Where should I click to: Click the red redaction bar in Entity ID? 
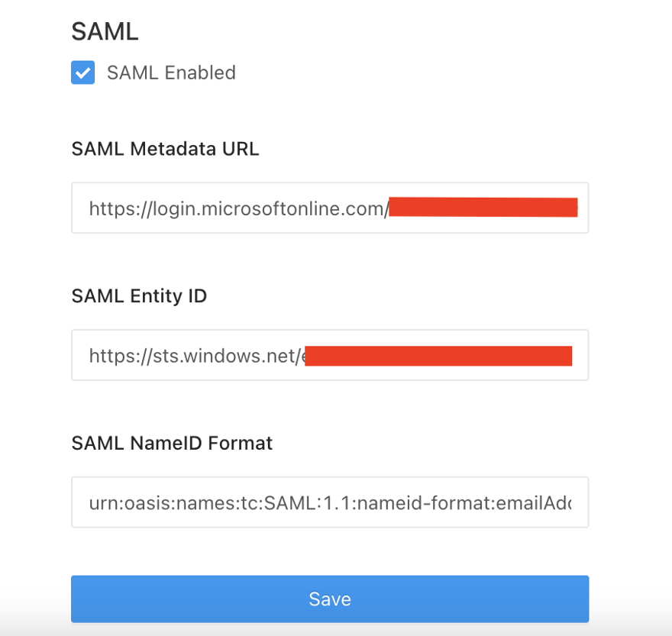tap(438, 356)
